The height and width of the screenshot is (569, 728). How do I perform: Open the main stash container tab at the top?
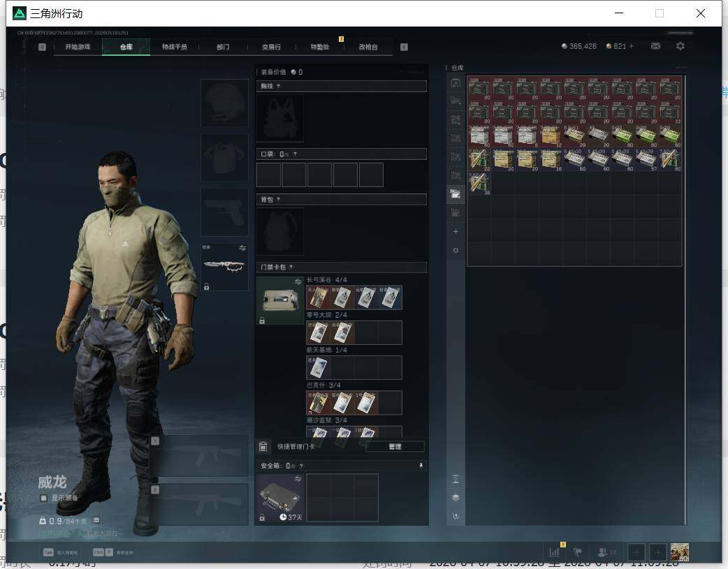pos(456,83)
